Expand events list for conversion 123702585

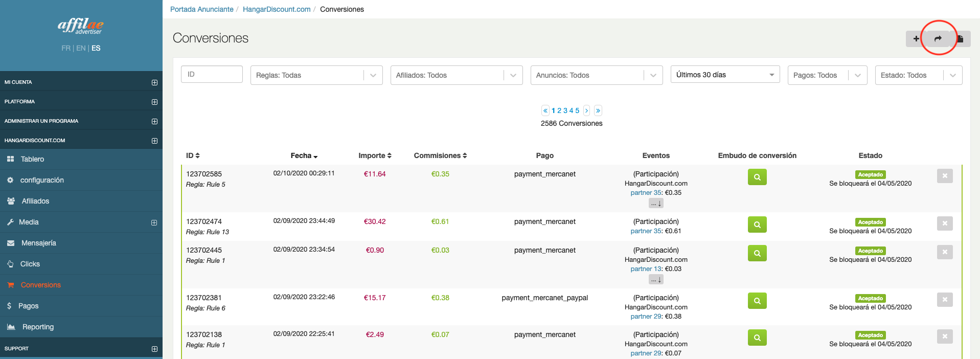656,203
